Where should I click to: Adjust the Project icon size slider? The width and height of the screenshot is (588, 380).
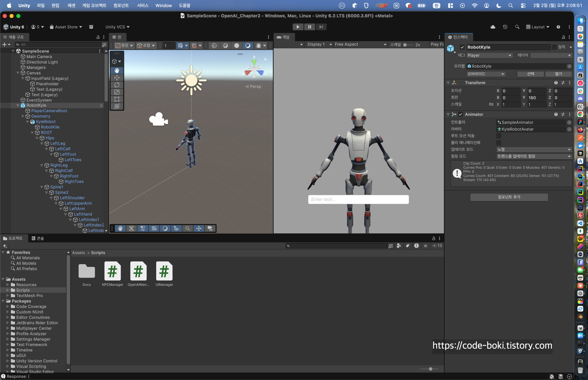click(429, 369)
